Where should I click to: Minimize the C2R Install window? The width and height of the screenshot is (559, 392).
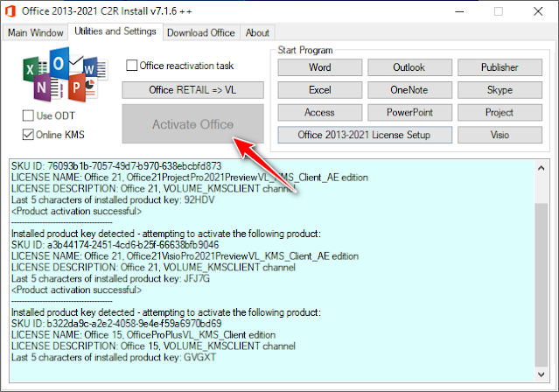[459, 11]
